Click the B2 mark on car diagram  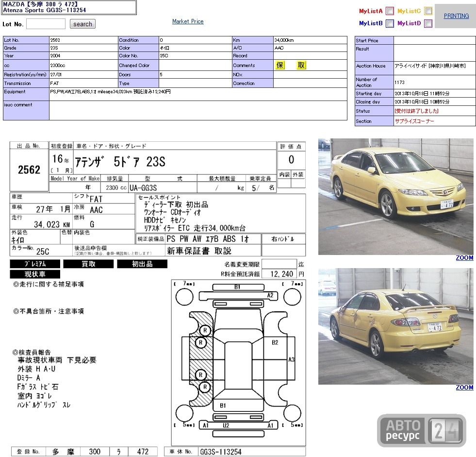click(x=275, y=342)
